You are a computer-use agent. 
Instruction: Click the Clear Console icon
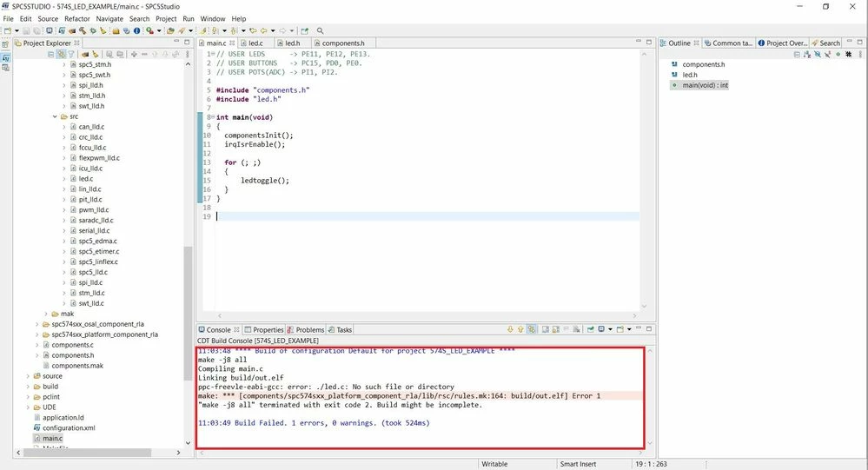click(x=576, y=329)
